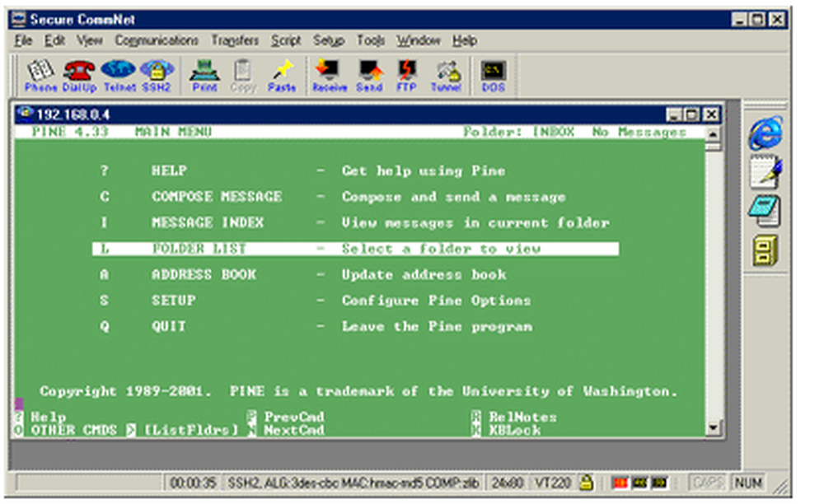Close the 192.168.0.4 session window
The image size is (824, 504).
[711, 114]
